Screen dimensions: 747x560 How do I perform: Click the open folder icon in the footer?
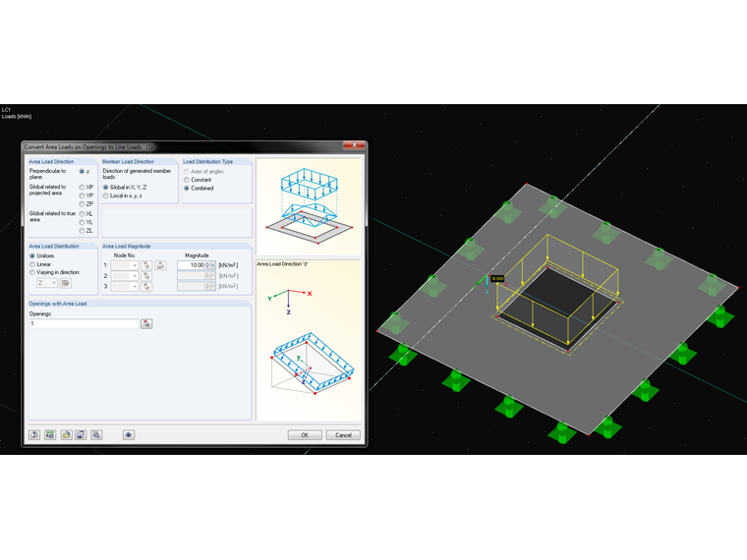pos(66,435)
